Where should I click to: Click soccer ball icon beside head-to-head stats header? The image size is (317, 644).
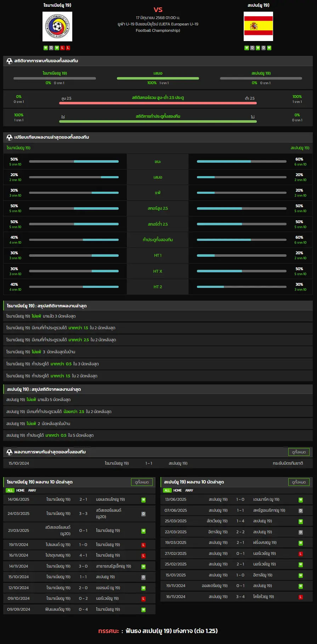pos(10,61)
